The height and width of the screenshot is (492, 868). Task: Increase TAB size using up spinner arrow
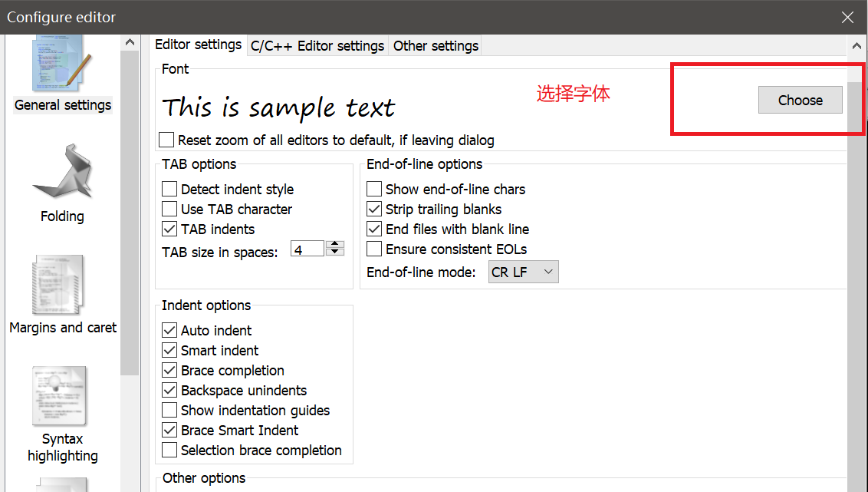pos(335,244)
